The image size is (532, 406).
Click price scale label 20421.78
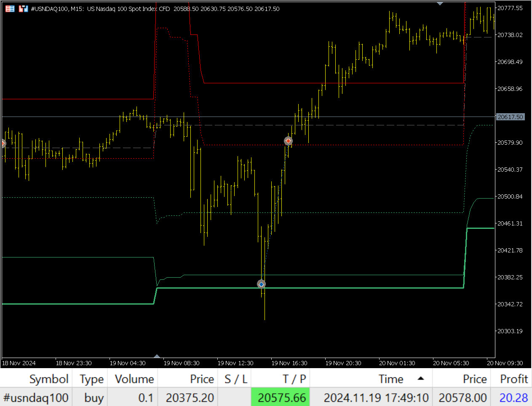point(510,250)
